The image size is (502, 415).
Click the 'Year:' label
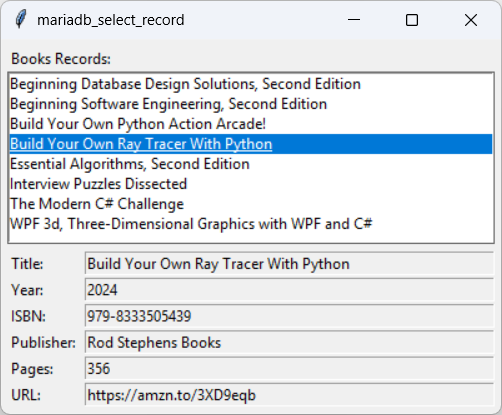[x=27, y=290]
